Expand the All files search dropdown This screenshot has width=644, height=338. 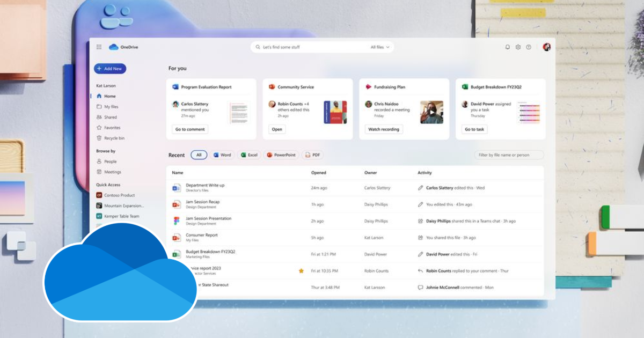click(380, 47)
